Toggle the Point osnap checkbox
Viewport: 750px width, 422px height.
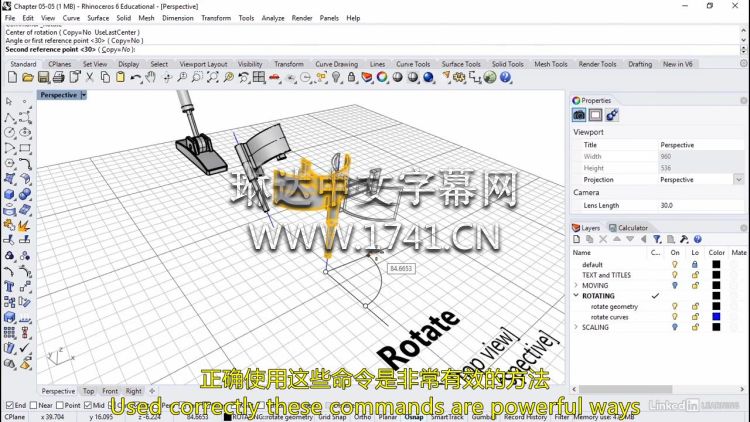pyautogui.click(x=60, y=405)
